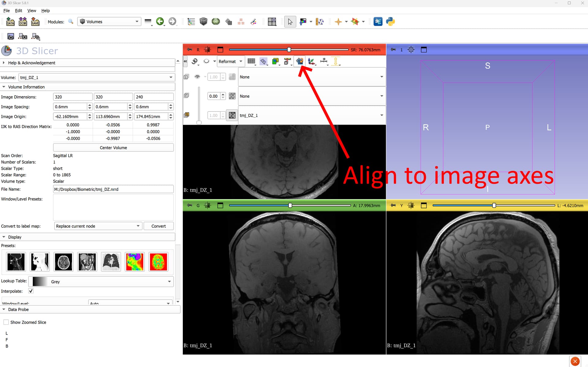Open the Modules Volumes dropdown
This screenshot has width=588, height=367.
coord(109,21)
